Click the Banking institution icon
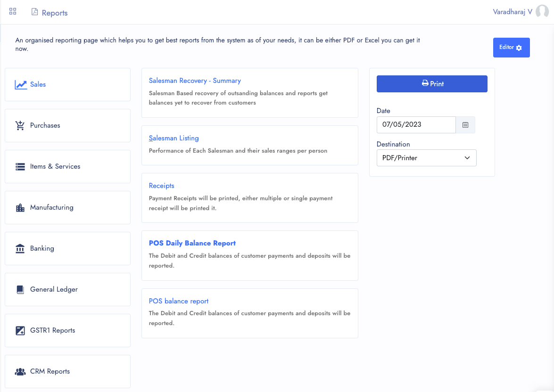The image size is (554, 392). pos(20,249)
